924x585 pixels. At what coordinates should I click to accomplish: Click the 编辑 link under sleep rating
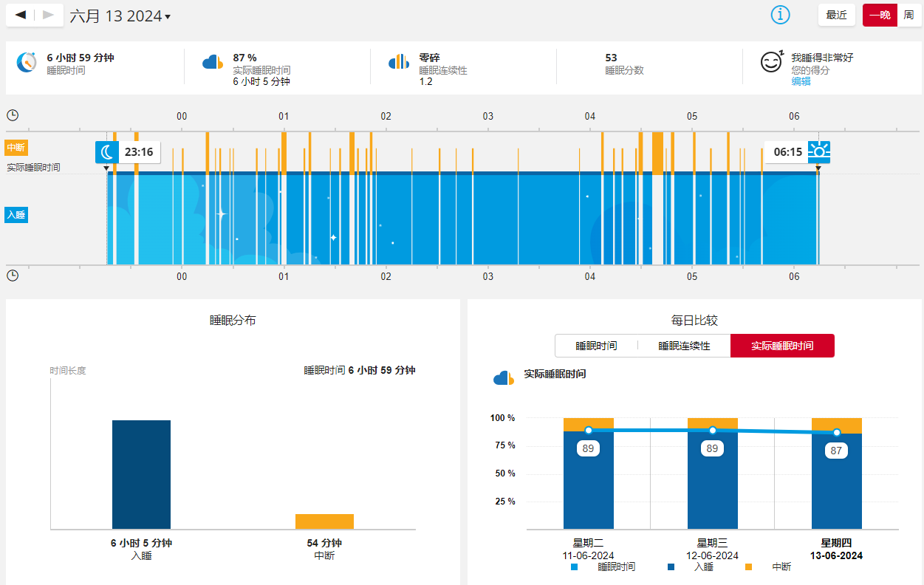[x=801, y=81]
